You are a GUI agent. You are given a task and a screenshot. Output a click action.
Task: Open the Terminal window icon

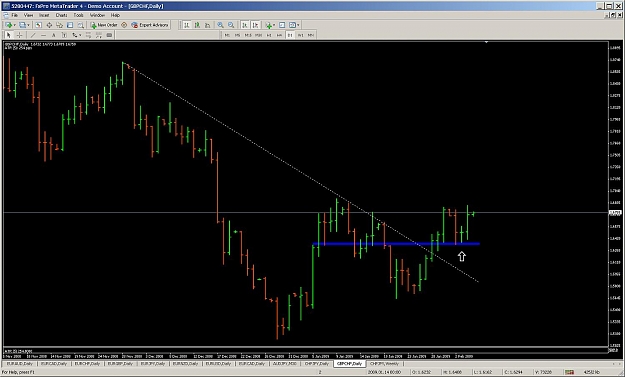click(x=70, y=25)
